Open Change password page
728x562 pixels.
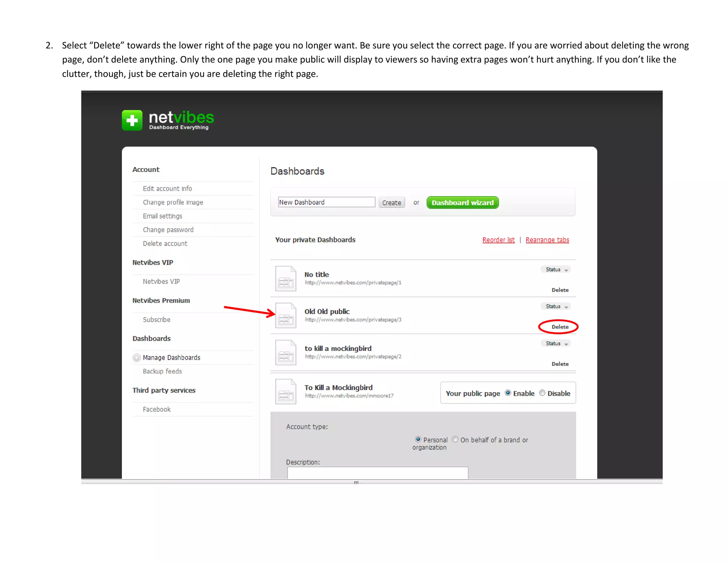pos(168,230)
